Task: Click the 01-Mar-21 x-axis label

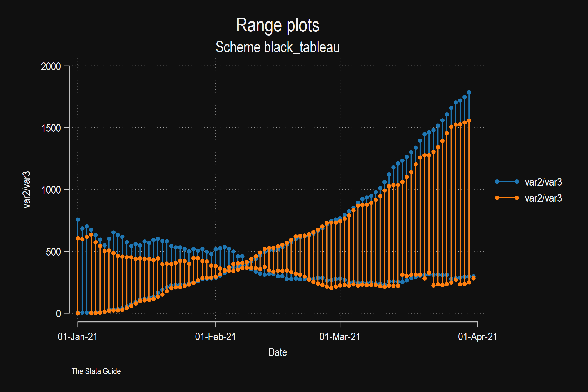Action: (340, 337)
